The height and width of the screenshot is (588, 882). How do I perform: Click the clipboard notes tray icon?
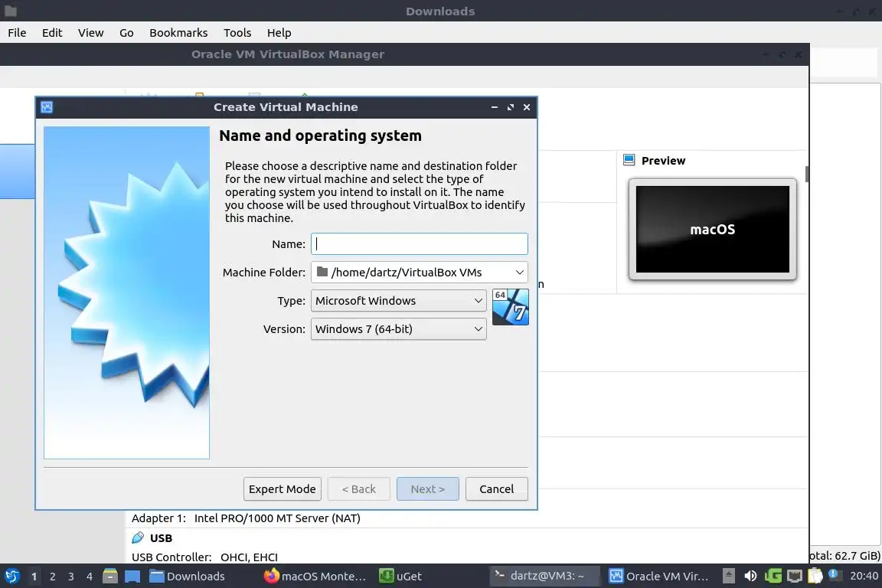click(815, 576)
